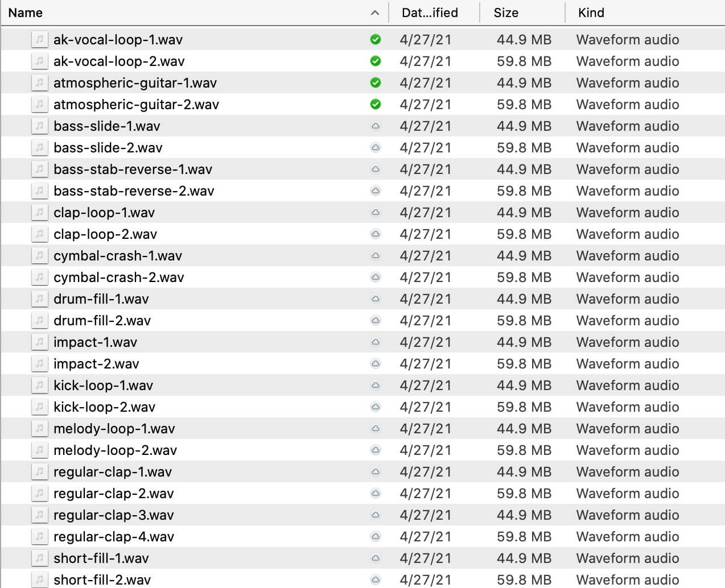Click the cloud icon for regular-clap-3.wav
Screen dimensions: 725x588
coord(375,515)
